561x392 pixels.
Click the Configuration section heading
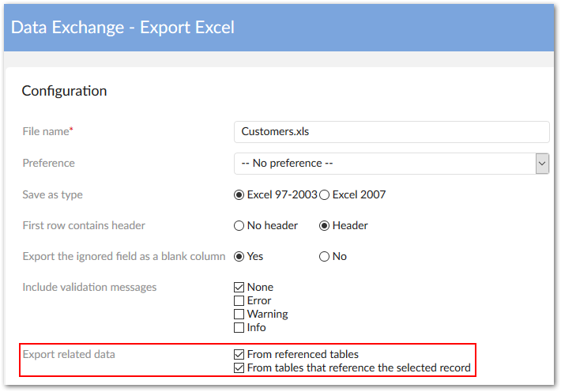(64, 91)
